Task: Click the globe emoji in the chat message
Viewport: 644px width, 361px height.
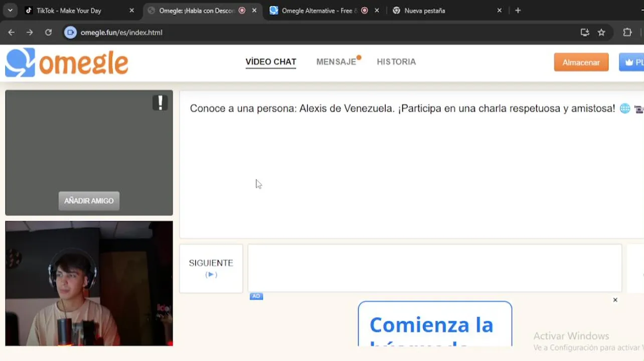Action: [x=625, y=108]
